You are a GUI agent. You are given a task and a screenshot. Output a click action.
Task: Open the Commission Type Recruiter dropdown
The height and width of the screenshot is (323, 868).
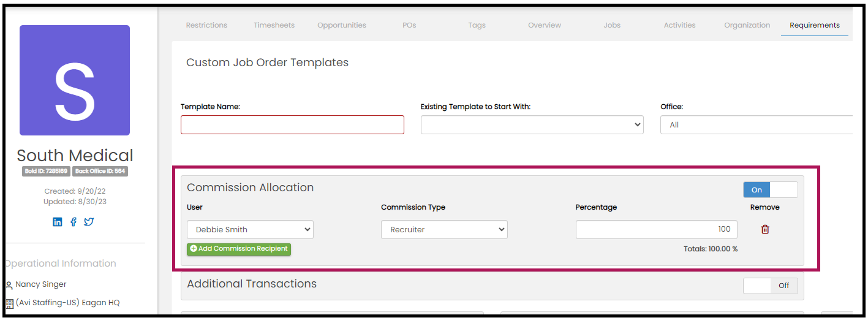(x=444, y=230)
